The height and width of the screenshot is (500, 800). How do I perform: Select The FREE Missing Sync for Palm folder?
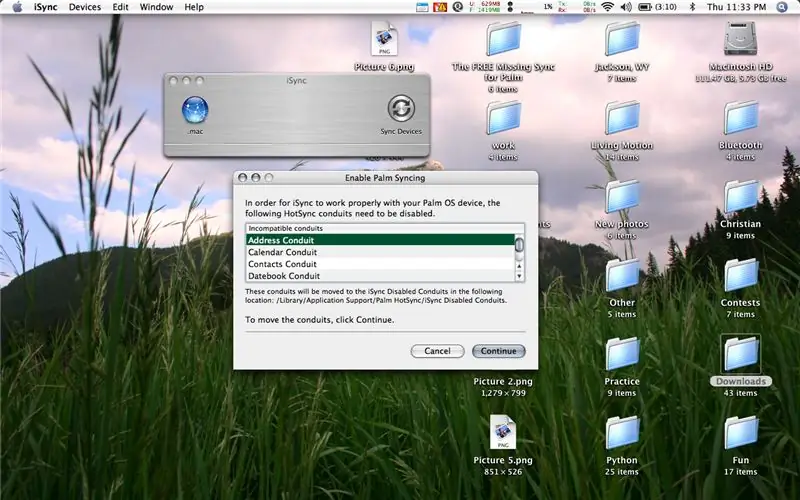503,39
